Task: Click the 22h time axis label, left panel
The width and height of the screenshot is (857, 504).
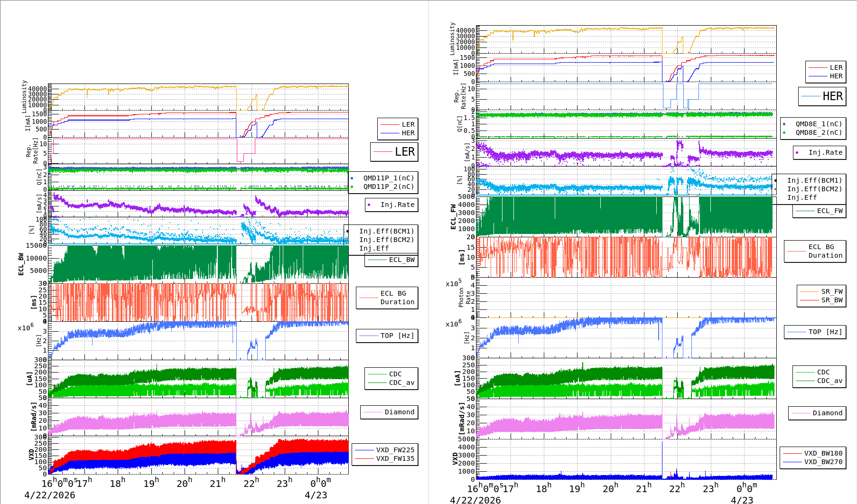Action: [252, 483]
